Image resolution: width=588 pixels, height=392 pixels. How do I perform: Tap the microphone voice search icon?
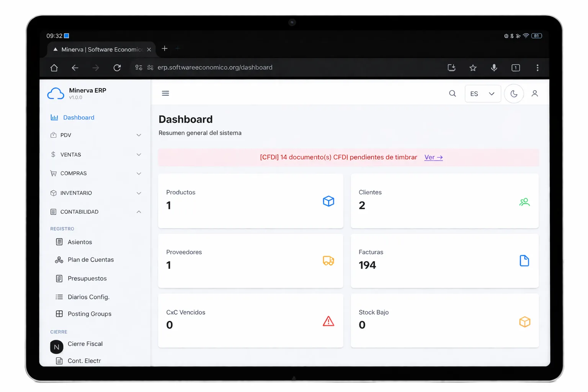494,68
